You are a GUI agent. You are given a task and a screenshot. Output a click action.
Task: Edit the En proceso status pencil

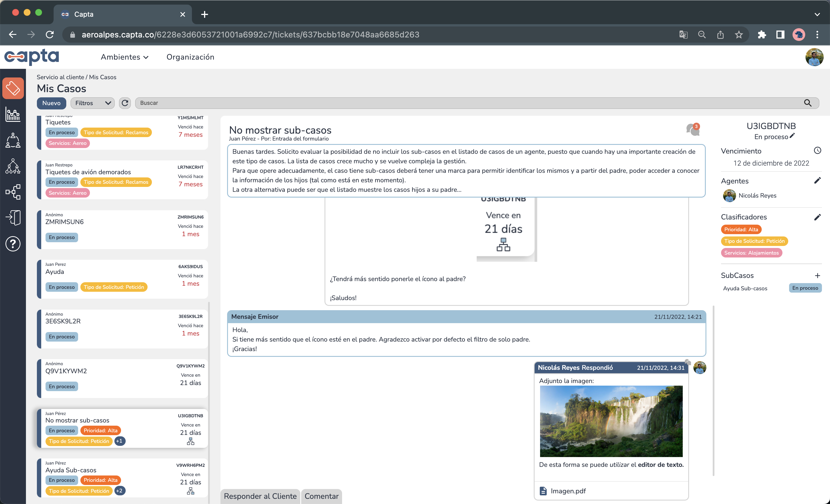tap(792, 136)
